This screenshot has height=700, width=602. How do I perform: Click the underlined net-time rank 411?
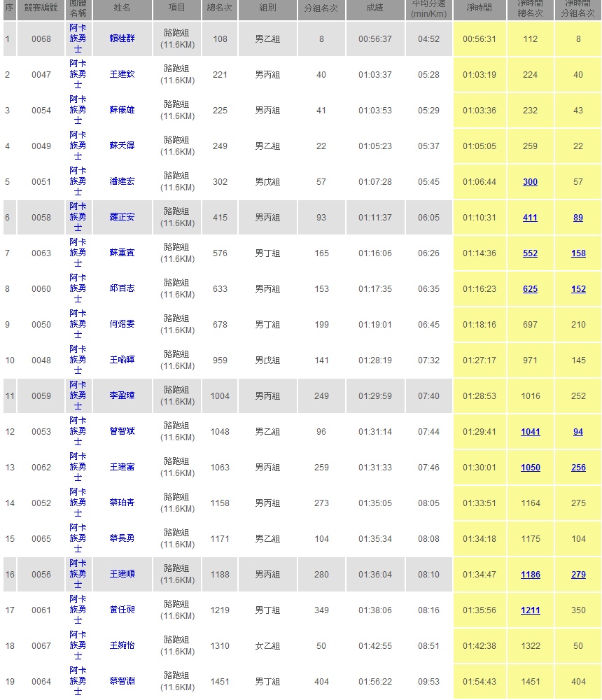pos(530,218)
